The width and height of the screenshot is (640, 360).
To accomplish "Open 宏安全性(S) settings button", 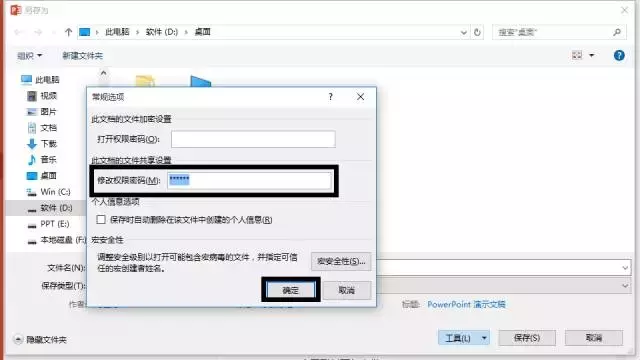I will tap(341, 261).
